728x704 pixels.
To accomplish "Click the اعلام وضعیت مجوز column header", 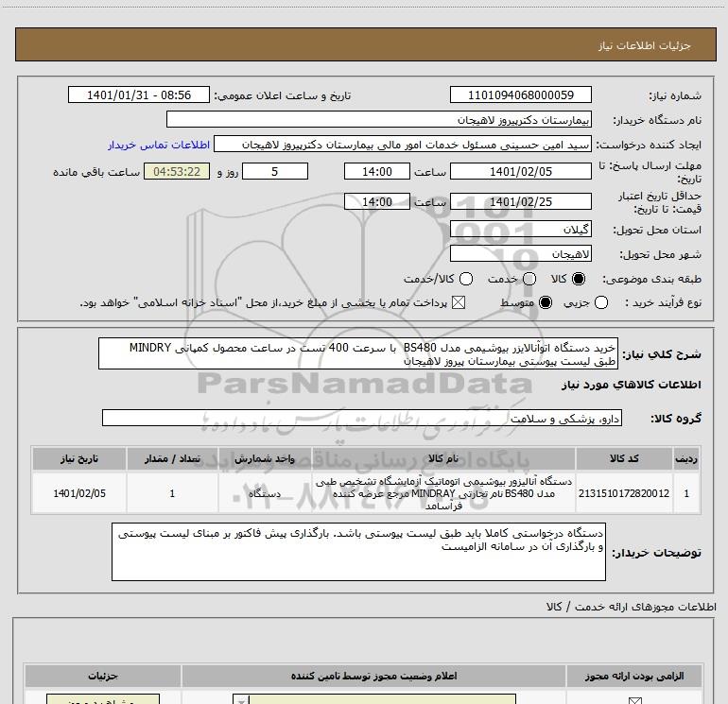I will pos(373,676).
